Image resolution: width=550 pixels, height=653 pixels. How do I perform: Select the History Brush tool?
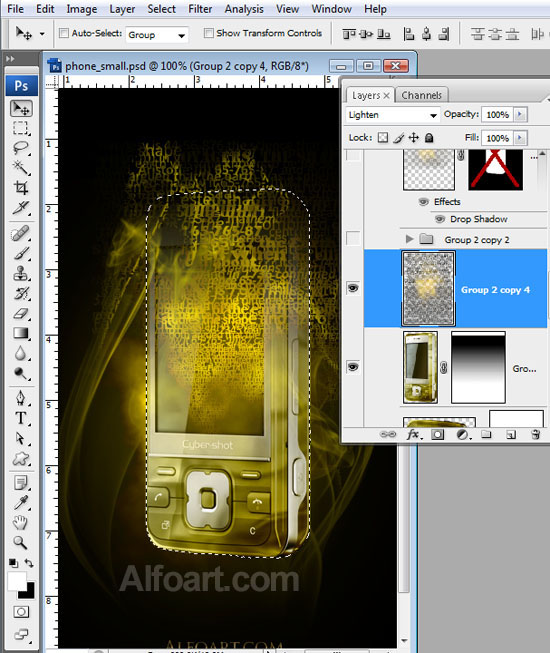[x=21, y=293]
